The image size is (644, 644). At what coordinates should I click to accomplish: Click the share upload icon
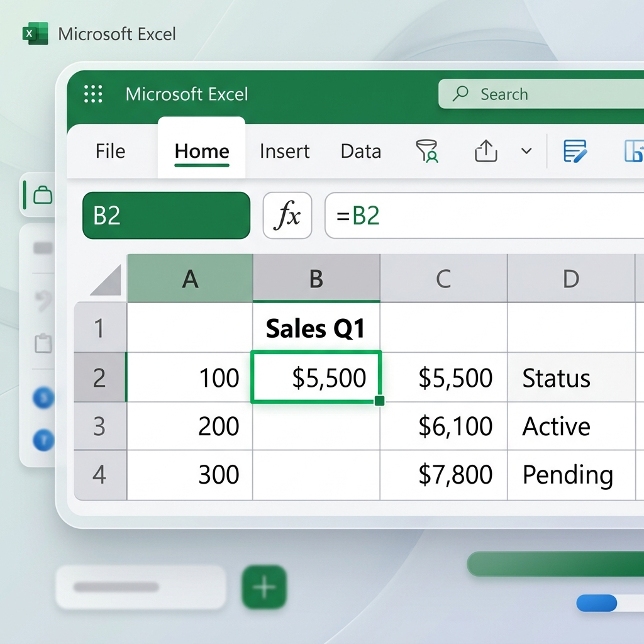click(x=486, y=151)
